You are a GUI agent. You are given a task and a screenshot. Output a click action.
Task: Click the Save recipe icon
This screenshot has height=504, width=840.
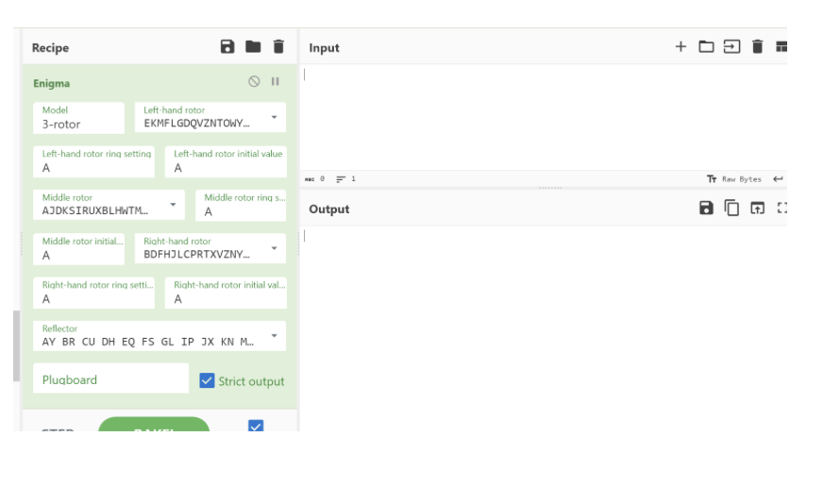[227, 46]
